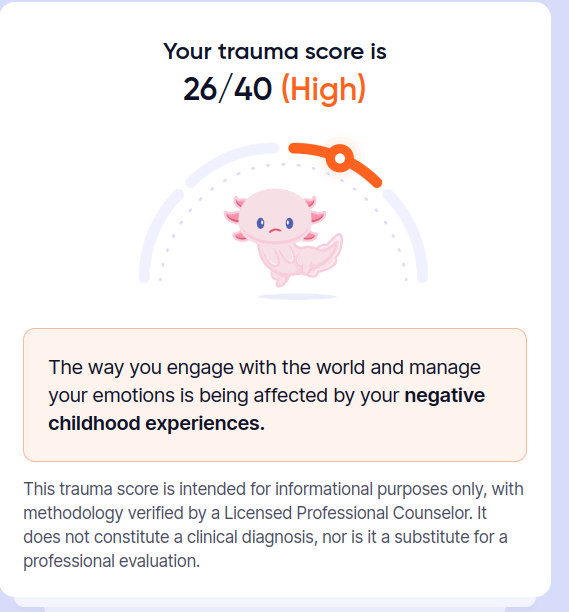Click the orange High arc segment
Screen dimensions: 569x612
click(x=335, y=164)
